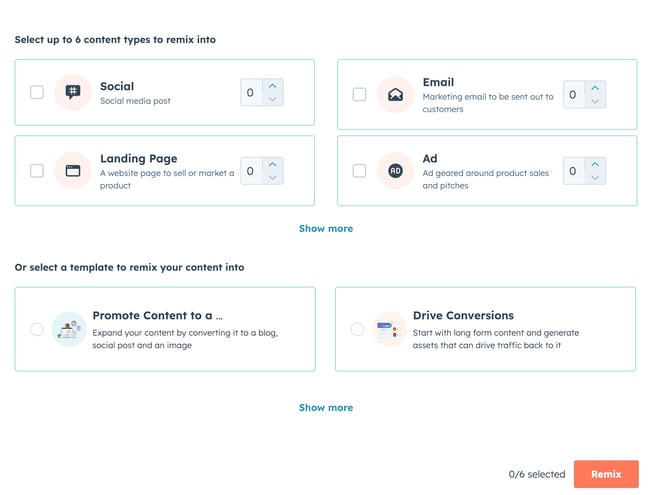Expand content types with Show more
The height and width of the screenshot is (495, 650).
click(326, 228)
